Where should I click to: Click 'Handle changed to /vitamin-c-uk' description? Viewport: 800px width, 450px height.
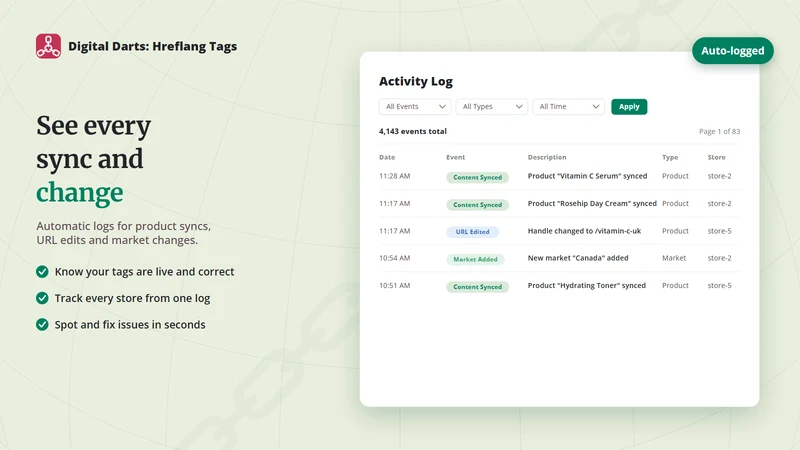[x=584, y=231]
